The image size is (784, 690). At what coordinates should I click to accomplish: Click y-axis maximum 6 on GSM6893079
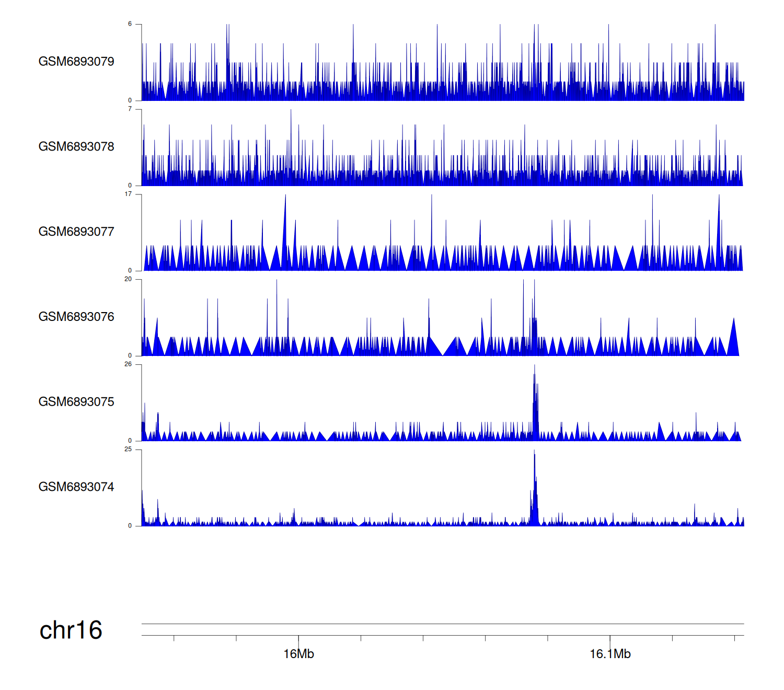tap(130, 24)
